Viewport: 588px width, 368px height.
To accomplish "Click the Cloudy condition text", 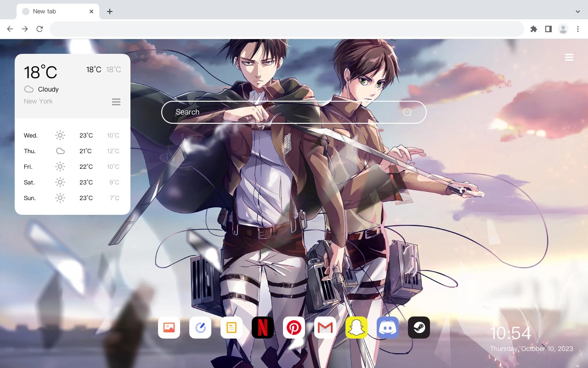I will 48,89.
